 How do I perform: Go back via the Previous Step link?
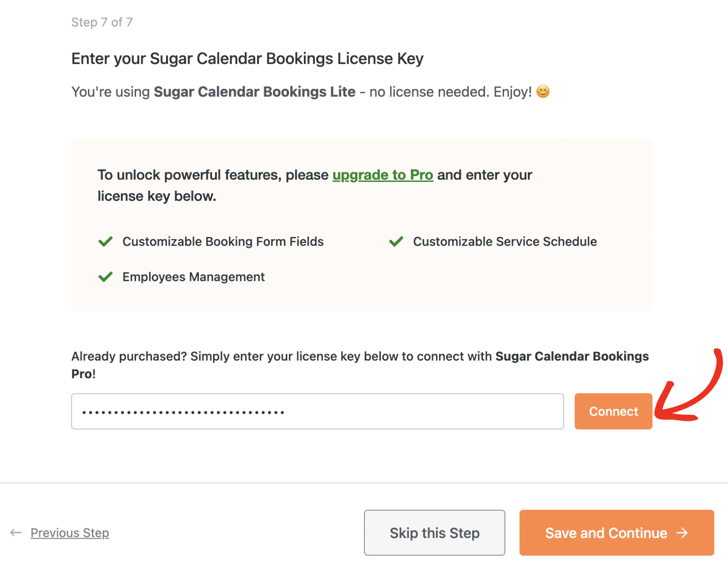point(69,532)
